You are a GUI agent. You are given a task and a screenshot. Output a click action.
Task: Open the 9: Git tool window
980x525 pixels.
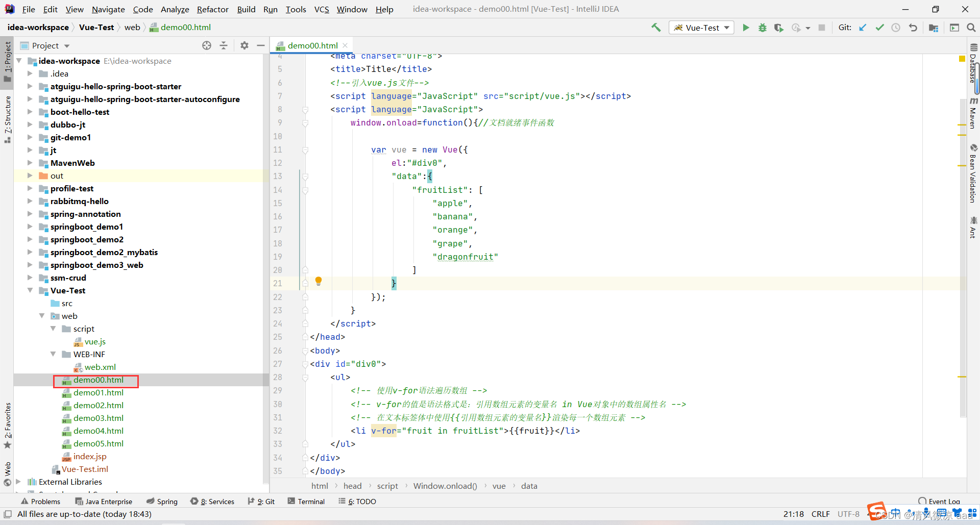tap(261, 502)
